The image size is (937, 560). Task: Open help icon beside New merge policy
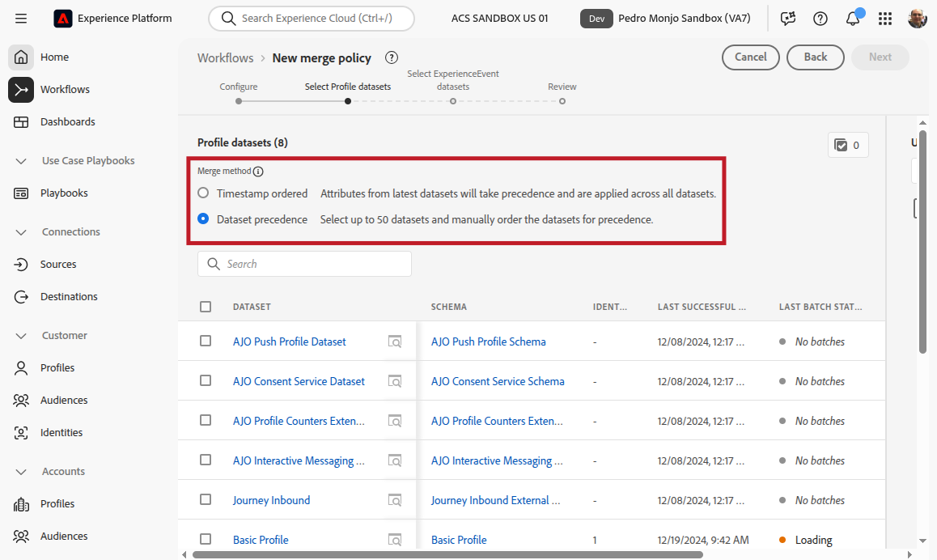click(x=392, y=57)
